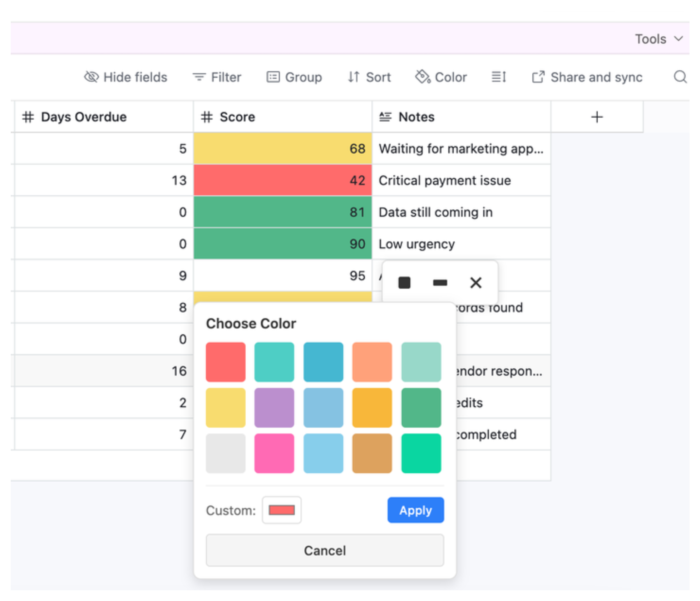Open the Custom color picker
This screenshot has height=601, width=700.
click(x=281, y=510)
